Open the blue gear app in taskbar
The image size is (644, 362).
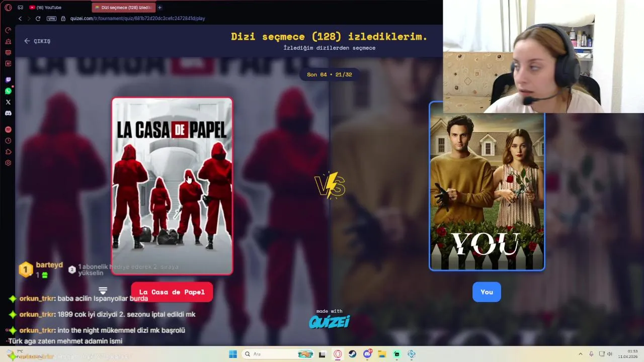(x=412, y=354)
